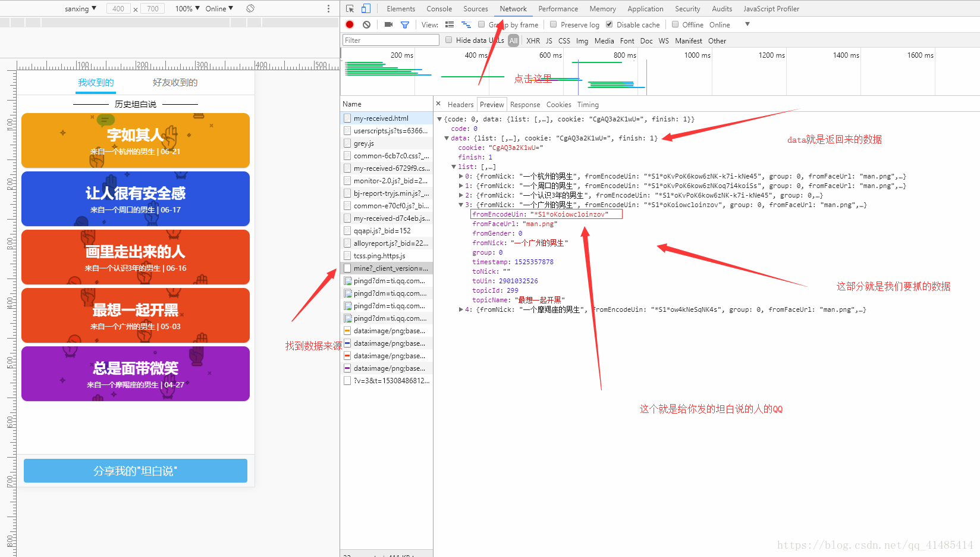Viewport: 980px width, 557px height.
Task: Toggle the blue filter funnel icon
Action: [x=405, y=25]
